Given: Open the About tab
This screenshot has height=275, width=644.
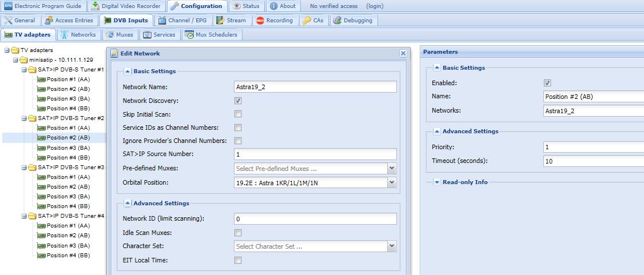Looking at the screenshot, I should (x=283, y=6).
